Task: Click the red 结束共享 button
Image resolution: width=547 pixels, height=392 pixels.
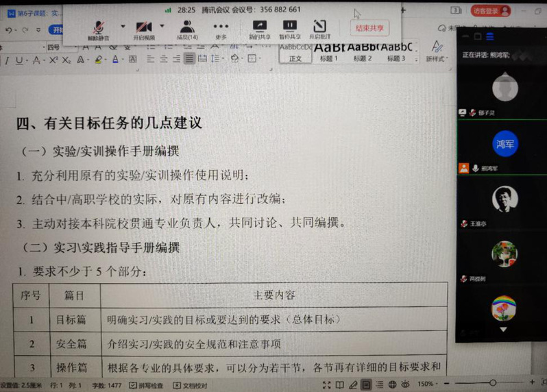Action: [x=369, y=28]
